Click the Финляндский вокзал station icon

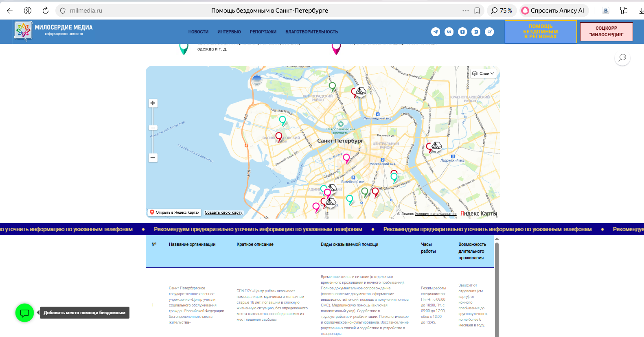coord(378,114)
